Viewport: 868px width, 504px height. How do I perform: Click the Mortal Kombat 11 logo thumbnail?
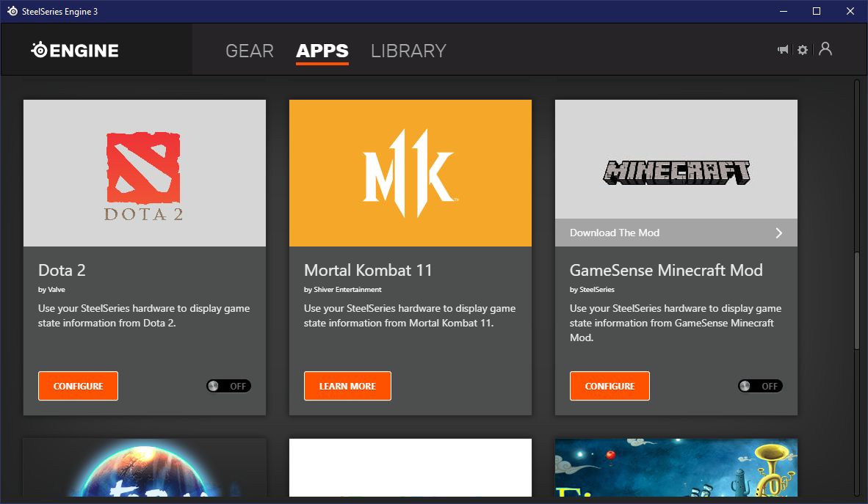pos(411,173)
